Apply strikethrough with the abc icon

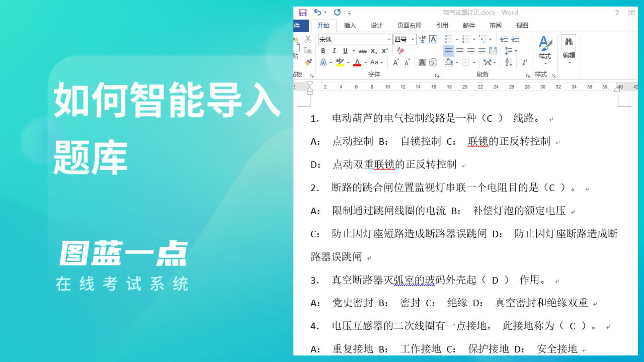[363, 51]
